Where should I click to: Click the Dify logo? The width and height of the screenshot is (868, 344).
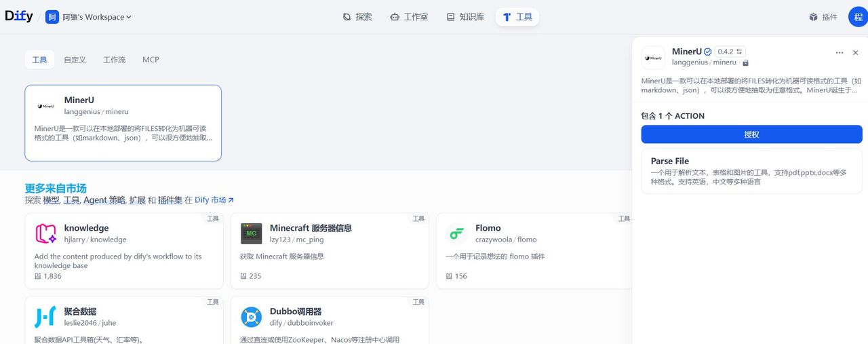coord(19,16)
